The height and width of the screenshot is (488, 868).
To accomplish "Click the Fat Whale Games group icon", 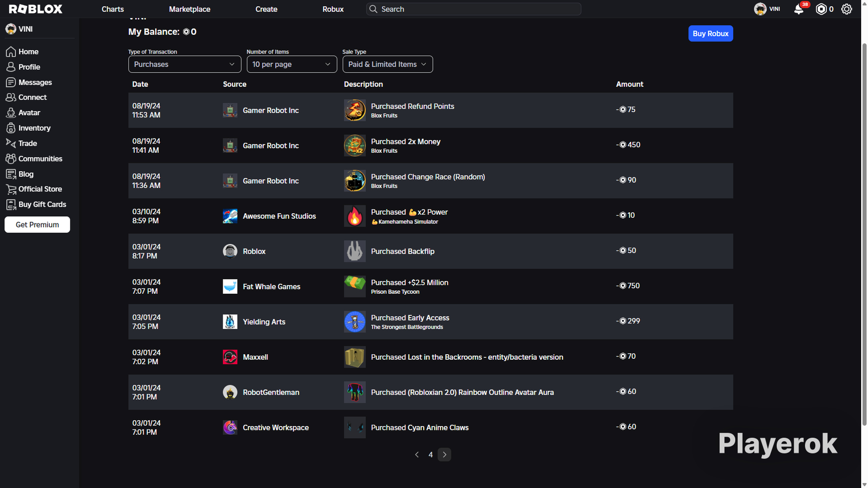I will [x=230, y=286].
